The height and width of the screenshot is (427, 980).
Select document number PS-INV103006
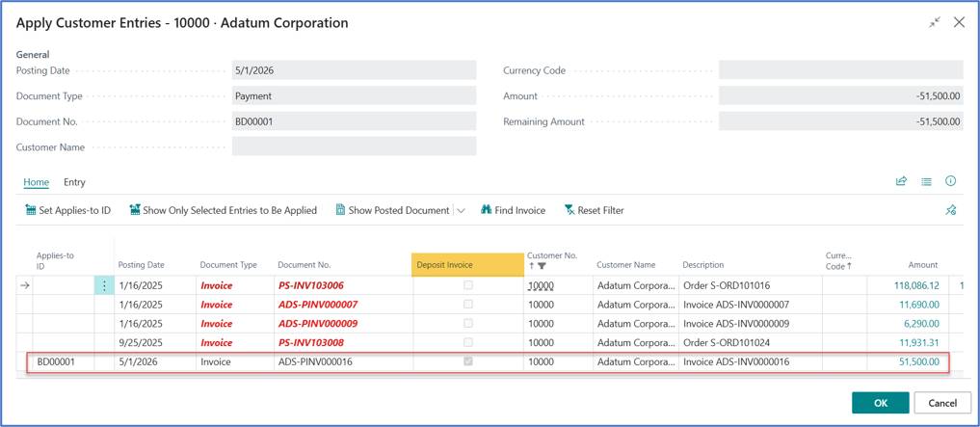click(x=310, y=285)
